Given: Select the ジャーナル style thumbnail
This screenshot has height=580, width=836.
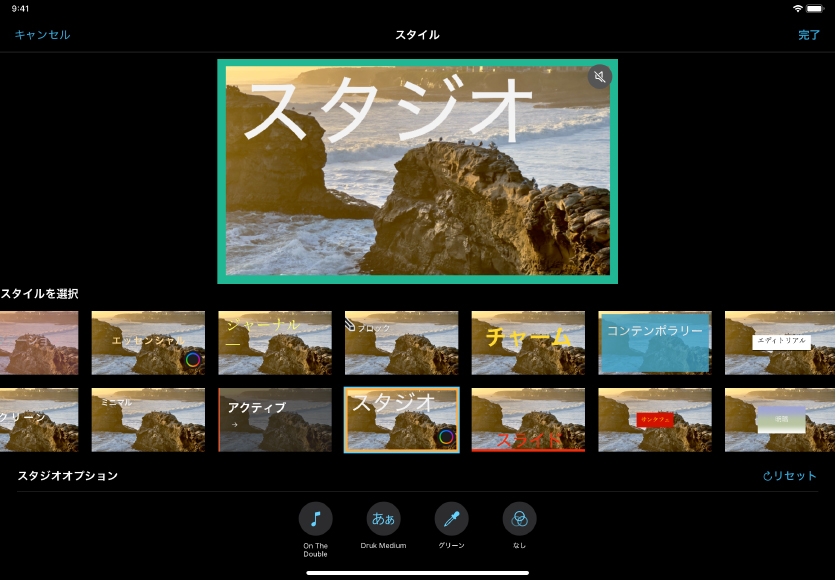Looking at the screenshot, I should [x=275, y=342].
